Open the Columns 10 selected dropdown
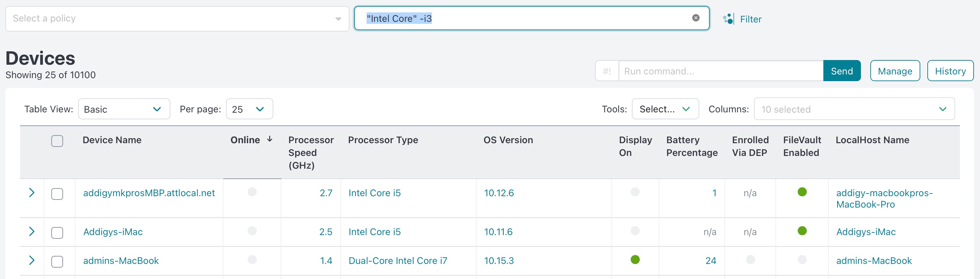980x279 pixels. click(854, 109)
